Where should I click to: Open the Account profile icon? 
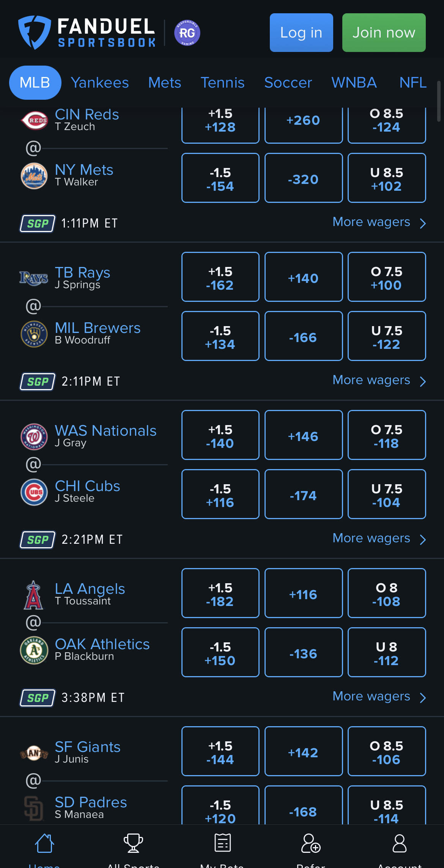pos(400,843)
